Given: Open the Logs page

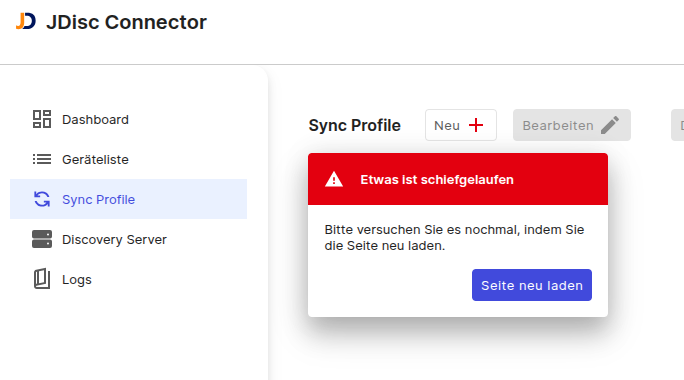Looking at the screenshot, I should click(x=128, y=279).
